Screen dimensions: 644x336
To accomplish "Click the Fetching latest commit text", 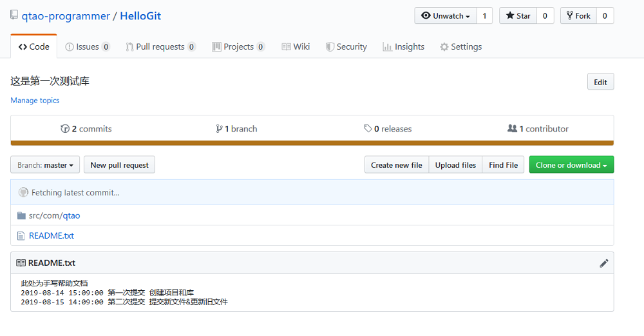I will coord(75,192).
